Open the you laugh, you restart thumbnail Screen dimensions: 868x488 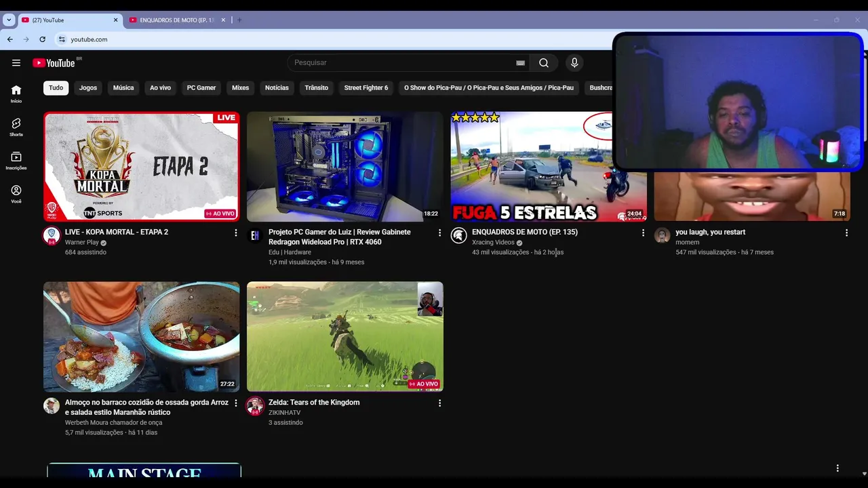click(752, 197)
